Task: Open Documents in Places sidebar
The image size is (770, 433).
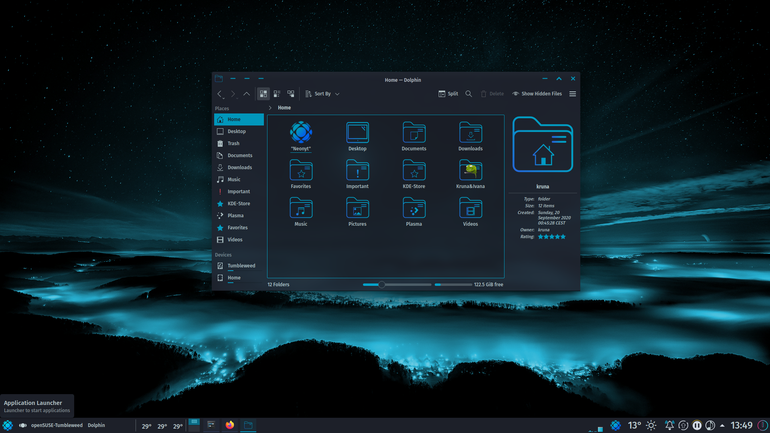Action: pyautogui.click(x=239, y=156)
